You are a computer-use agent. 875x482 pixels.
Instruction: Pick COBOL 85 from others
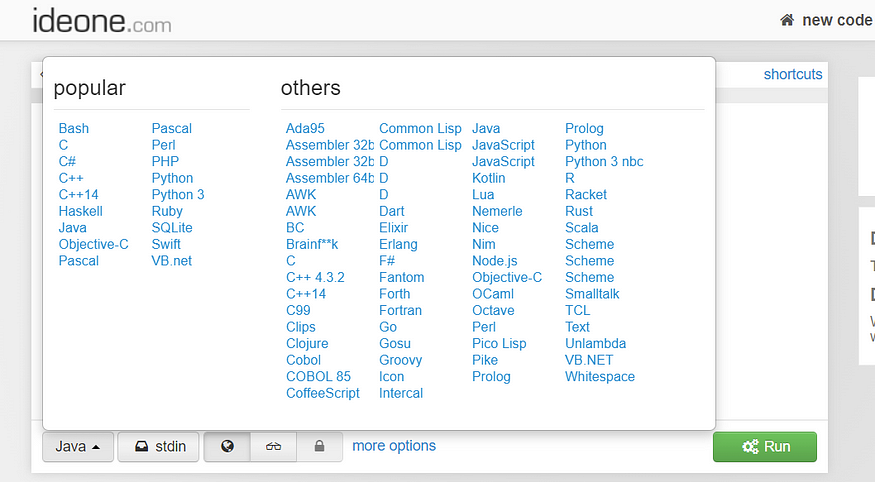coord(318,377)
